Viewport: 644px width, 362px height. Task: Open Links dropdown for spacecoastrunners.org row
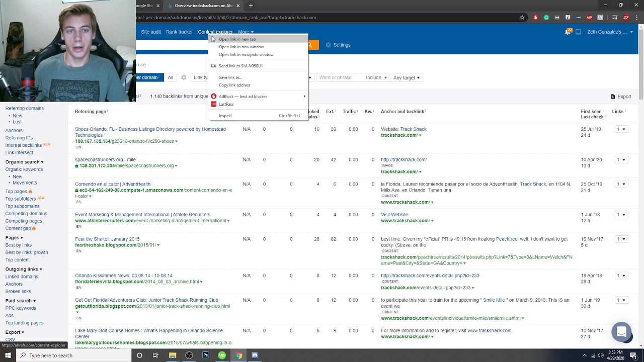coord(621,160)
